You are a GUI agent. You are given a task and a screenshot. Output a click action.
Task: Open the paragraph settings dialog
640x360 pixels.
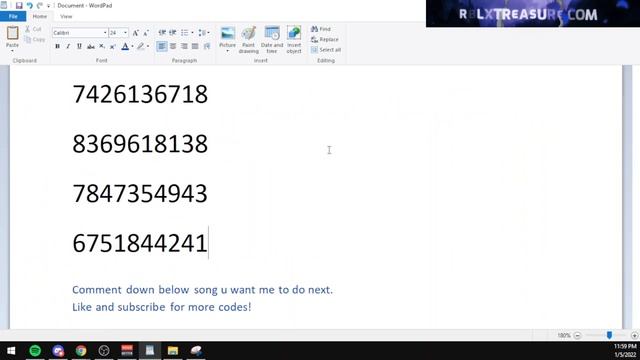207,47
